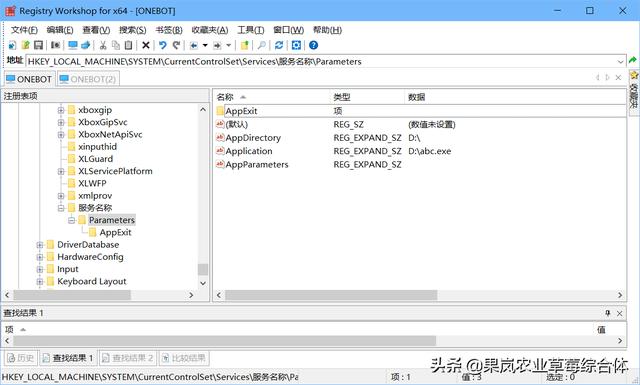Click the tree pane vertical scroll down arrow
This screenshot has height=385, width=640.
(203, 283)
